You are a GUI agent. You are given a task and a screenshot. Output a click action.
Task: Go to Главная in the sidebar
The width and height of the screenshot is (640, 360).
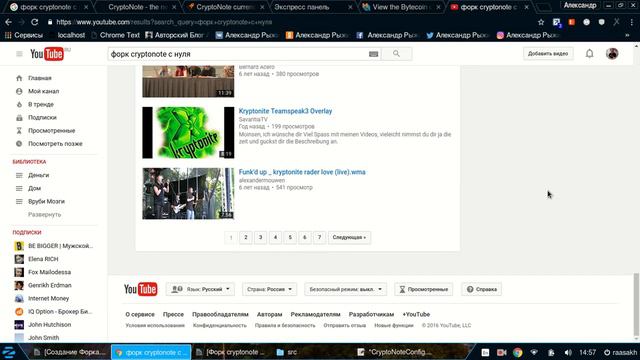40,78
